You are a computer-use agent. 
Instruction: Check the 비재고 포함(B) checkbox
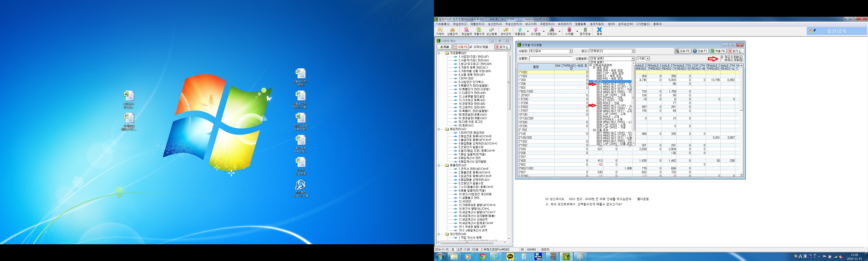click(722, 60)
